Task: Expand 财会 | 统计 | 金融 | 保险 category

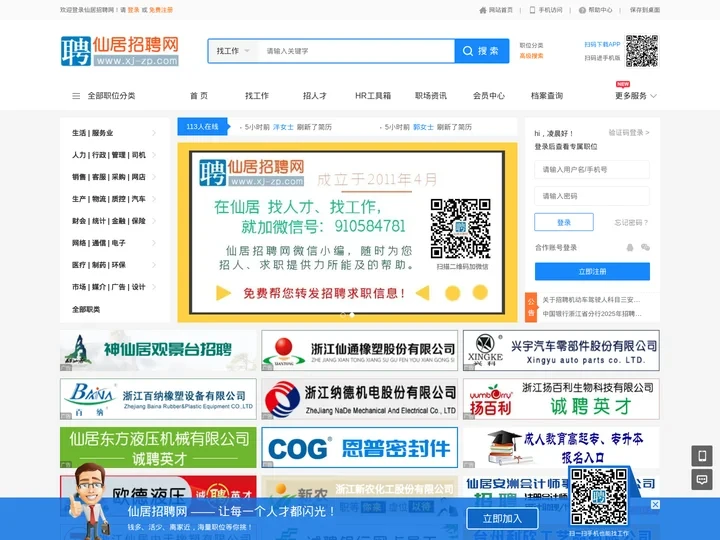Action: click(x=114, y=221)
